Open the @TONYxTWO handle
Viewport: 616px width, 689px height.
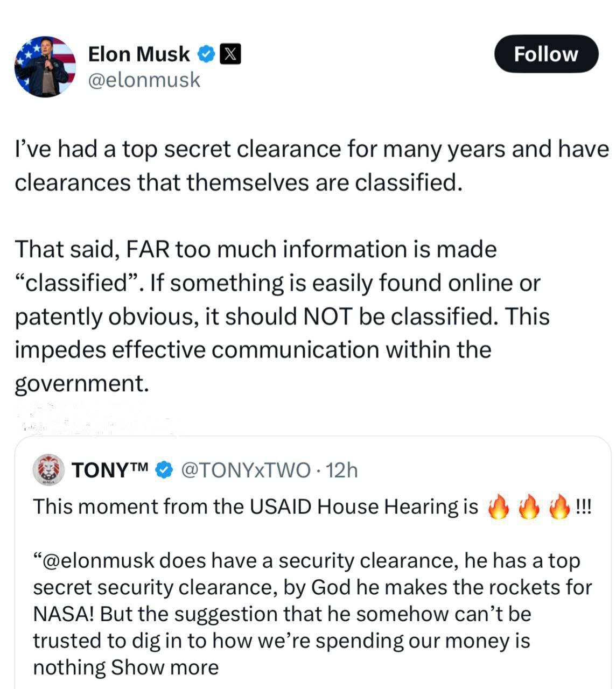click(x=246, y=470)
